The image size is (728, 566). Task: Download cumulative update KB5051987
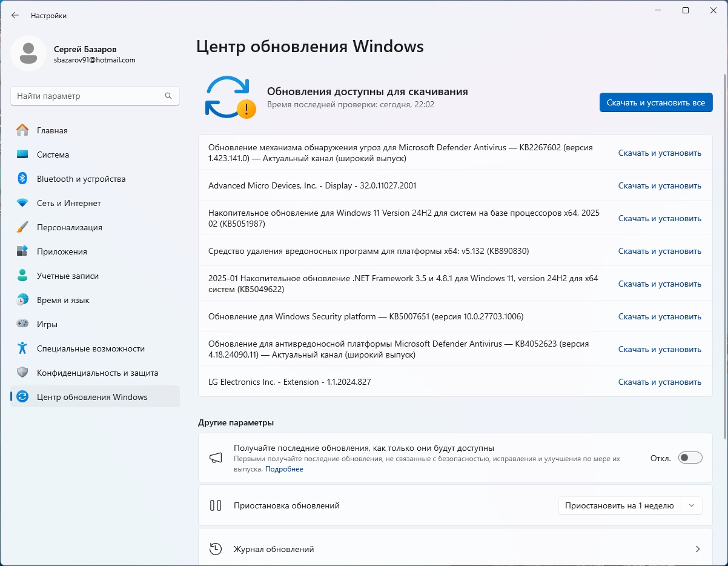660,219
